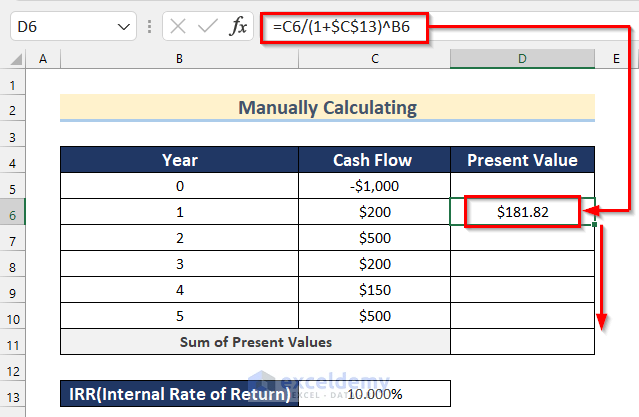Select the -$1,000 cash flow cell
Image resolution: width=639 pixels, height=417 pixels.
tap(374, 186)
